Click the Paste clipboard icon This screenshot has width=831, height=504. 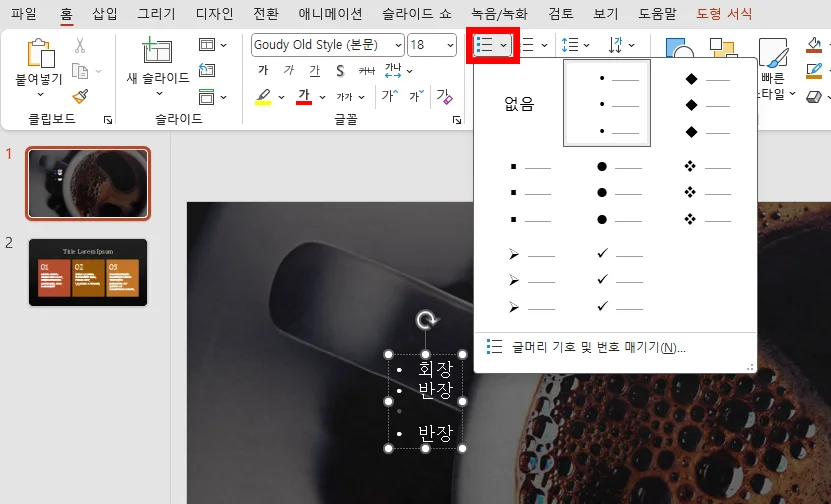click(x=41, y=52)
